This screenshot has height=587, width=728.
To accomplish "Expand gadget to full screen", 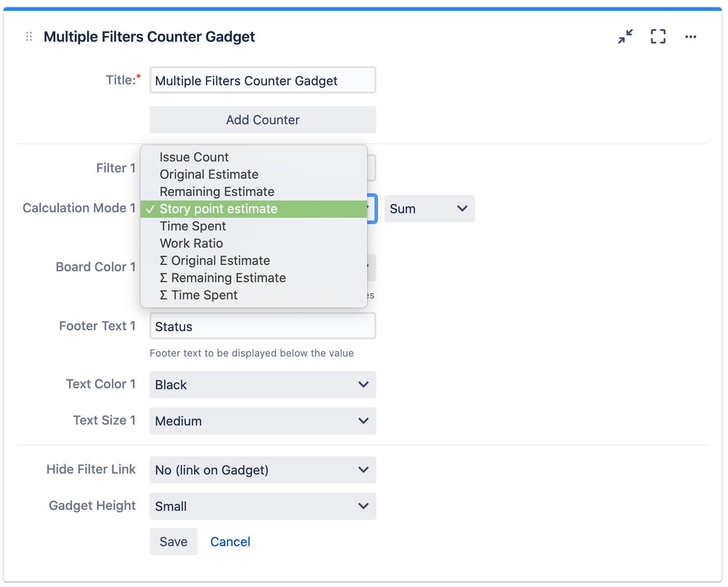I will pyautogui.click(x=658, y=36).
